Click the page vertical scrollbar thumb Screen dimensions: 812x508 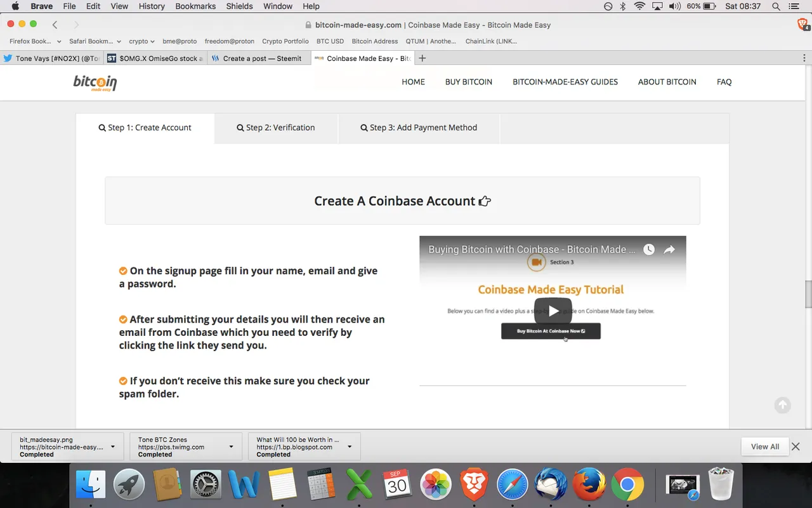click(808, 293)
